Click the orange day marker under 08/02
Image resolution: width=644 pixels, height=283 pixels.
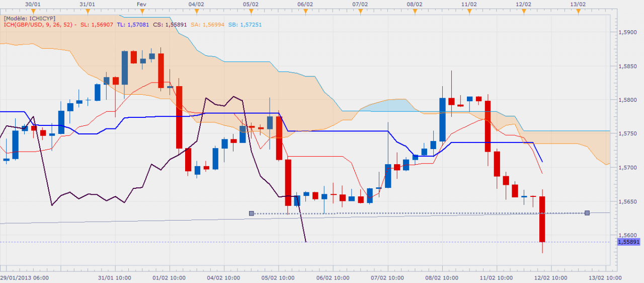point(415,11)
